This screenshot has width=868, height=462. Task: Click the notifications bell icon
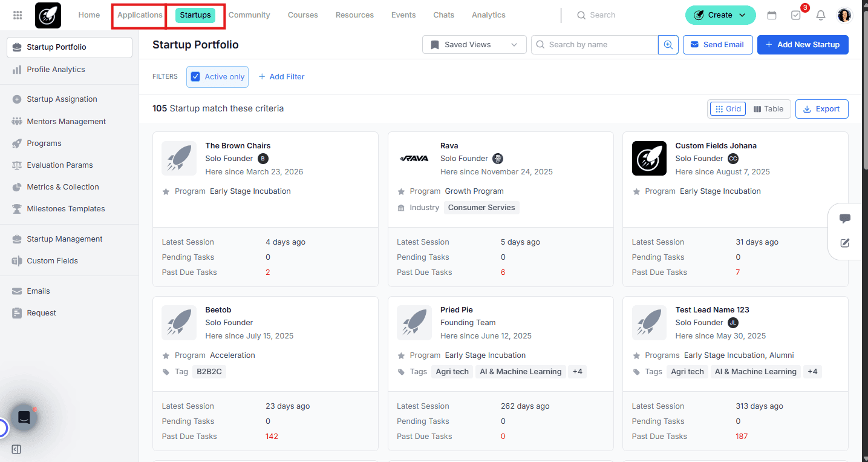click(x=821, y=15)
